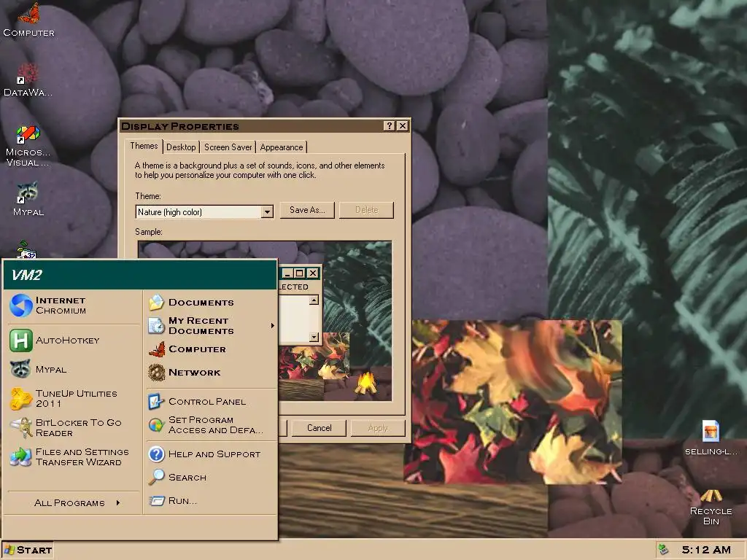Close the Display Properties dialog

click(x=403, y=125)
